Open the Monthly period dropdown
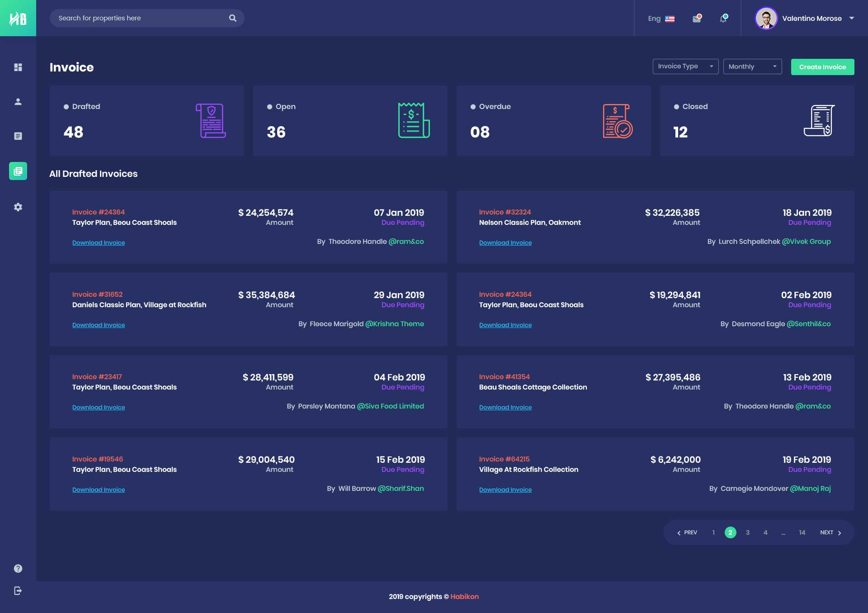 (x=752, y=67)
